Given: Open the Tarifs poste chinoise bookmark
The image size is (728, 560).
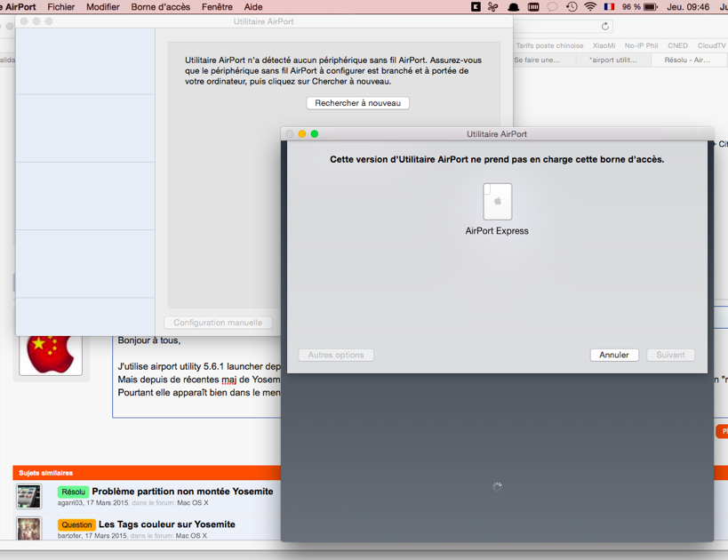Looking at the screenshot, I should (x=549, y=45).
